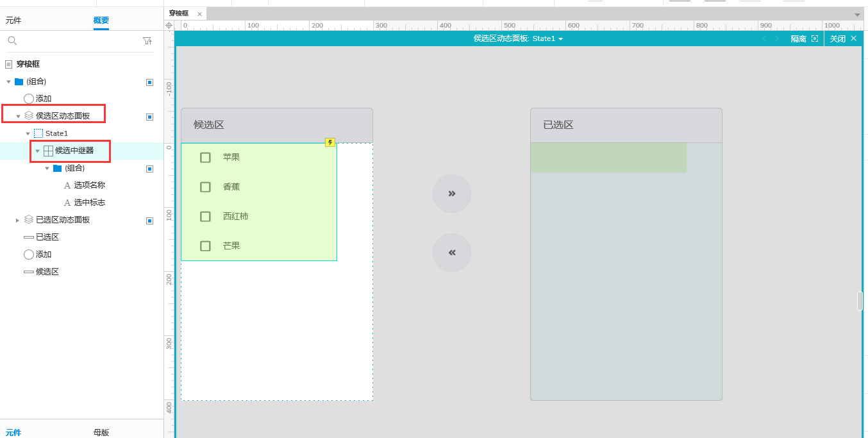
Task: Check the 西红柿 checkbox
Action: click(205, 217)
